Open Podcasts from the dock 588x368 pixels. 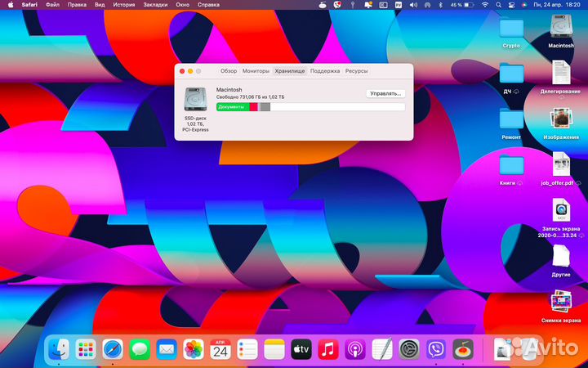(355, 350)
